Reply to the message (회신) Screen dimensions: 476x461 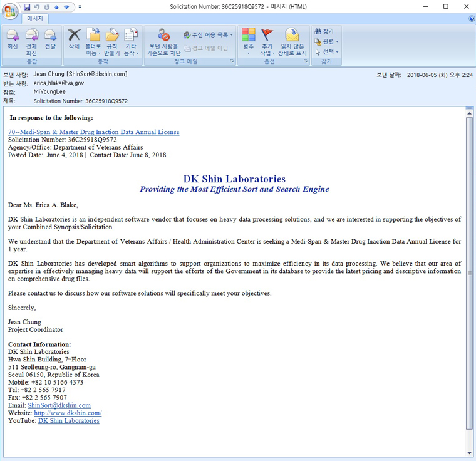(x=13, y=39)
